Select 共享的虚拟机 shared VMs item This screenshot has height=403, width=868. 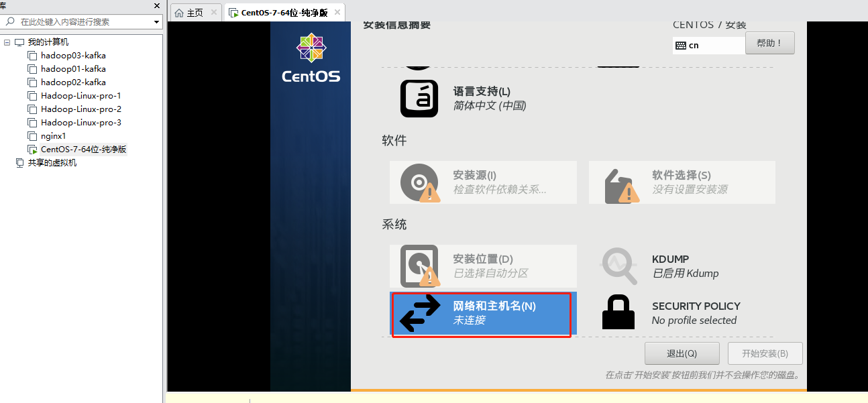pyautogui.click(x=52, y=163)
